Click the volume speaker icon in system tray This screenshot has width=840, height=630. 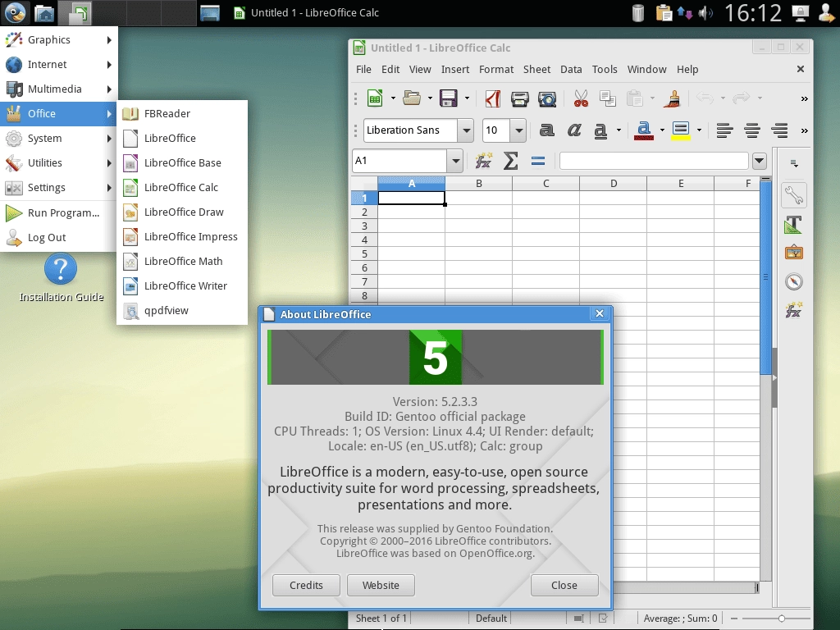pos(706,13)
